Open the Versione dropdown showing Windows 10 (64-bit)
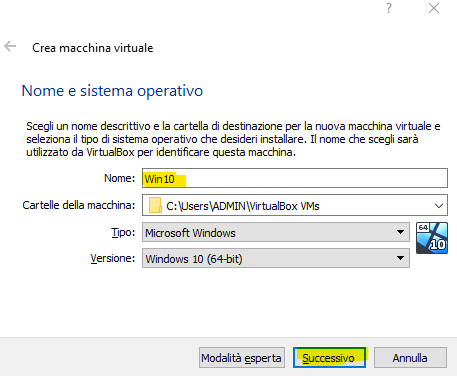 point(276,258)
